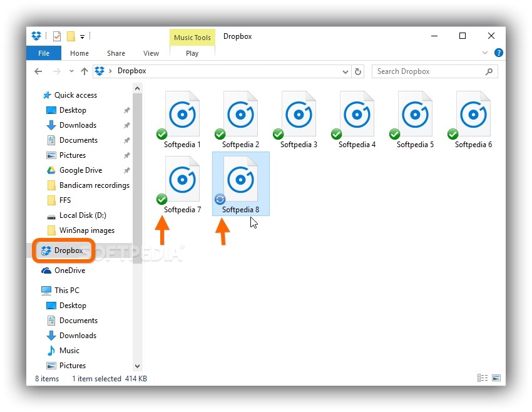Switch to the View ribbon tab
The height and width of the screenshot is (412, 532).
tap(151, 53)
